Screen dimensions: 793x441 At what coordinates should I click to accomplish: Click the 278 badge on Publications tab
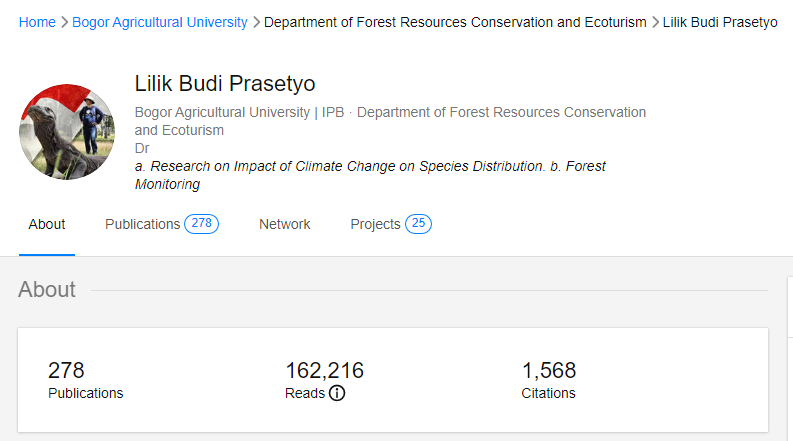201,224
